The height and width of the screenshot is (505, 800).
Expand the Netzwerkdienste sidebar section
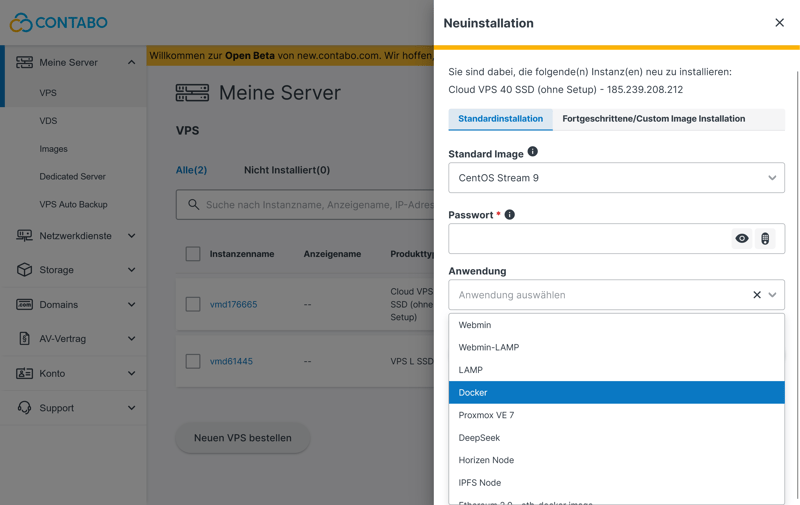[131, 236]
